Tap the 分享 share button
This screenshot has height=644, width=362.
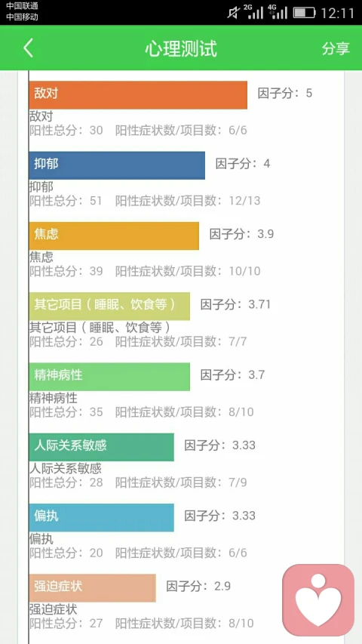pyautogui.click(x=336, y=48)
